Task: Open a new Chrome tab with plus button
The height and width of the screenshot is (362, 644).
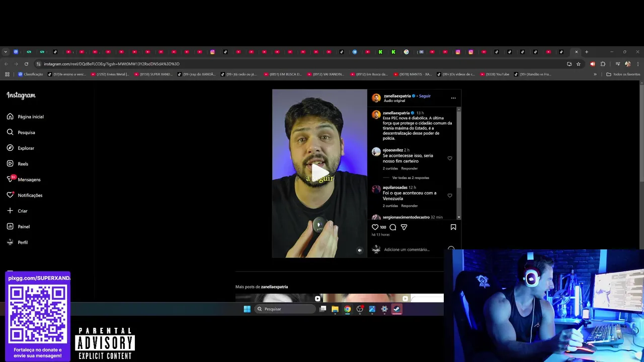Action: coord(586,52)
